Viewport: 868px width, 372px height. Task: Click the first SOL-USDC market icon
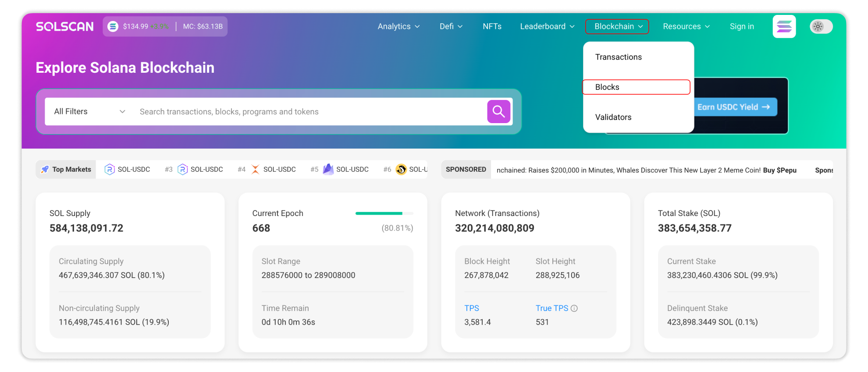click(x=110, y=170)
